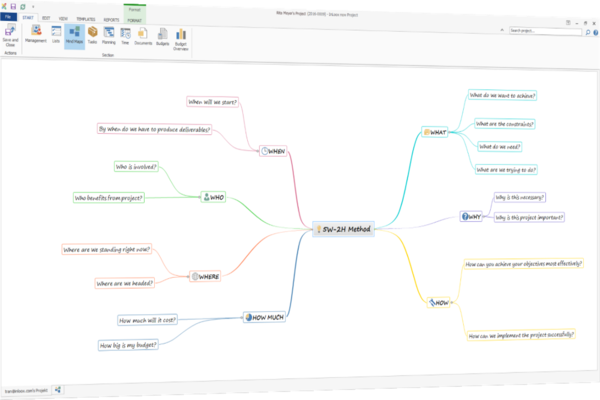Select the Mind Maps section button
600x400 pixels.
[x=74, y=35]
